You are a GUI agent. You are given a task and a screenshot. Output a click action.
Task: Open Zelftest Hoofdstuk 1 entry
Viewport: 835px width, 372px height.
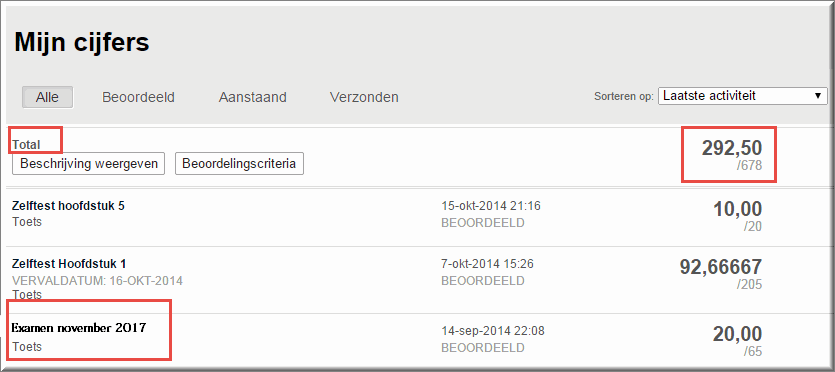(69, 264)
